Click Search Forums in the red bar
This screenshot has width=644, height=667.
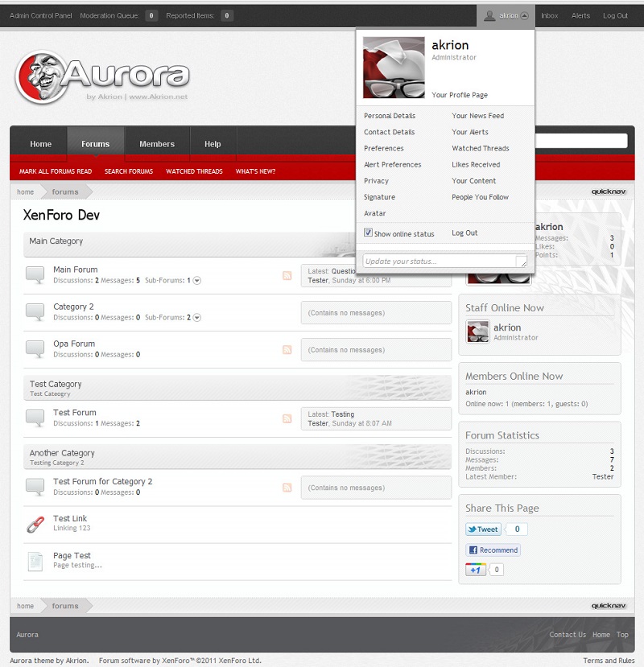pos(129,171)
